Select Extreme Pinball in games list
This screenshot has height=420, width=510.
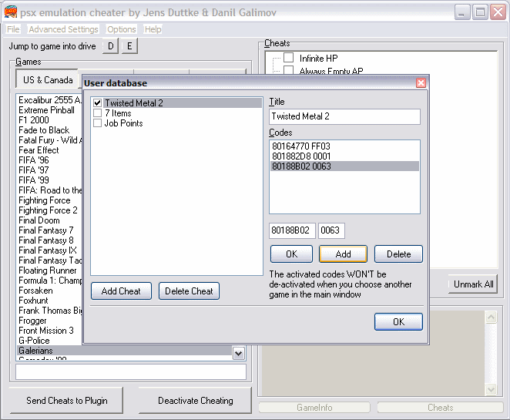46,110
